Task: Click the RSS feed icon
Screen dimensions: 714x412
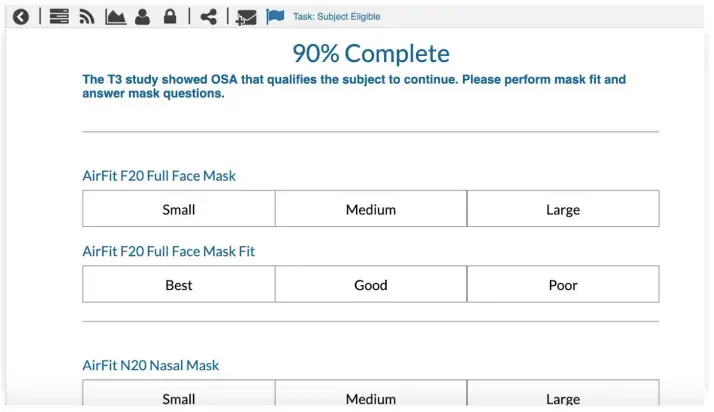Action: tap(87, 16)
